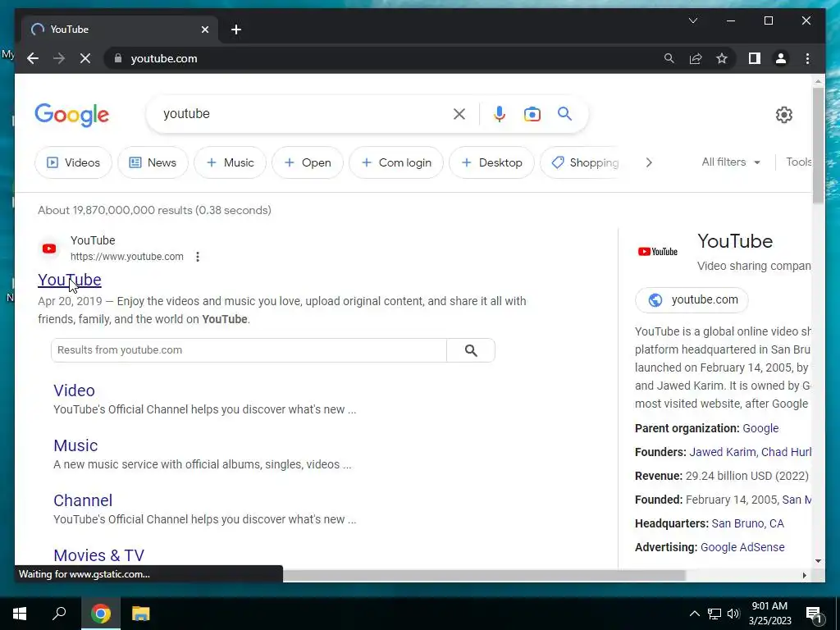Open Chrome three-dot menu
The height and width of the screenshot is (630, 840).
[x=807, y=58]
